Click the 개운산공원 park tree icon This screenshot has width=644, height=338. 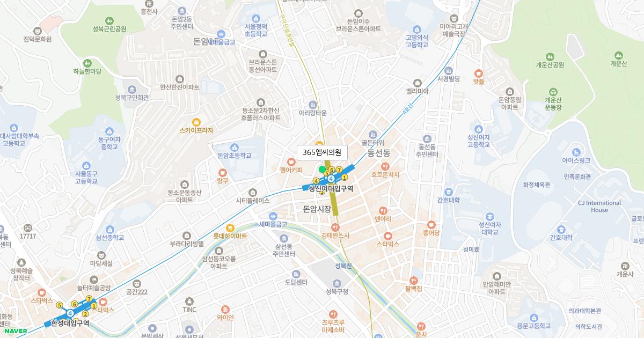coord(551,56)
